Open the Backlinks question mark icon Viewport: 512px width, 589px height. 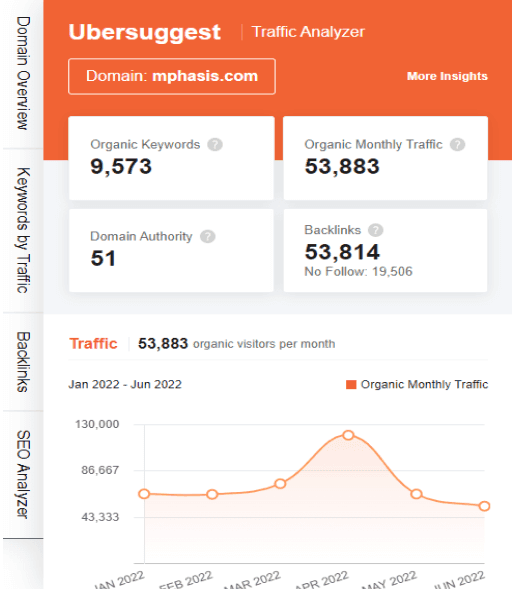pos(376,230)
